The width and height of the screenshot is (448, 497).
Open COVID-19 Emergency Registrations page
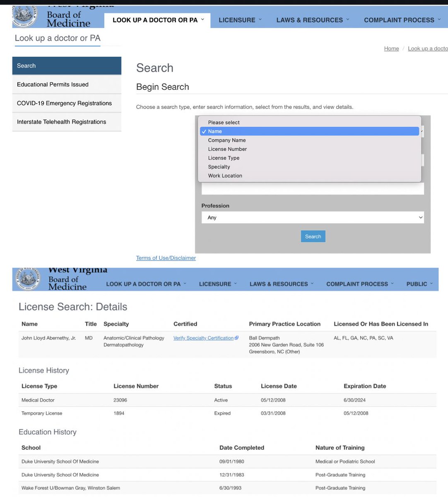tap(64, 103)
